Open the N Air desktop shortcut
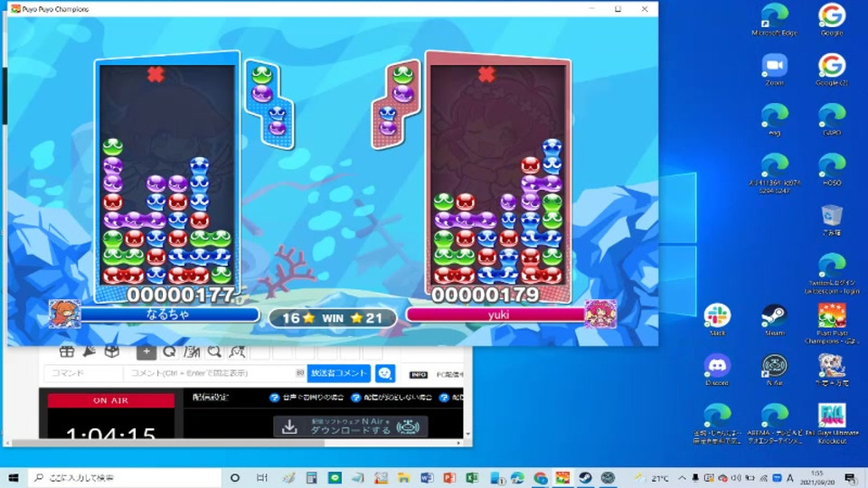The width and height of the screenshot is (868, 488). click(x=775, y=370)
